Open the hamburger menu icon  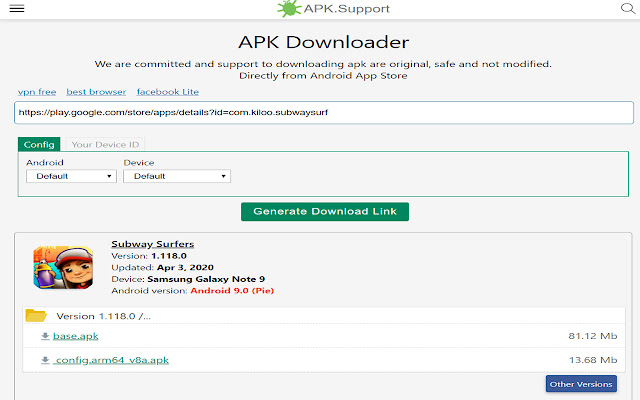(x=17, y=9)
